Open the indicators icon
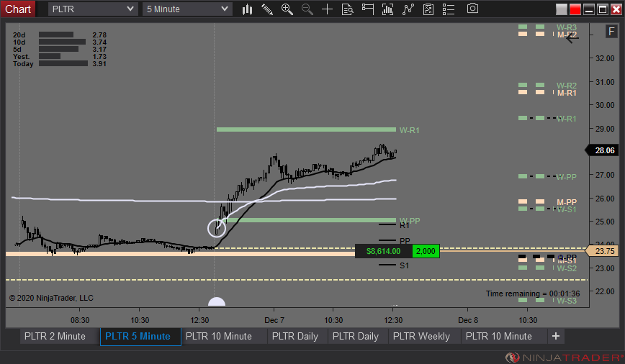Viewport: 625px width, 364px height. 408,9
